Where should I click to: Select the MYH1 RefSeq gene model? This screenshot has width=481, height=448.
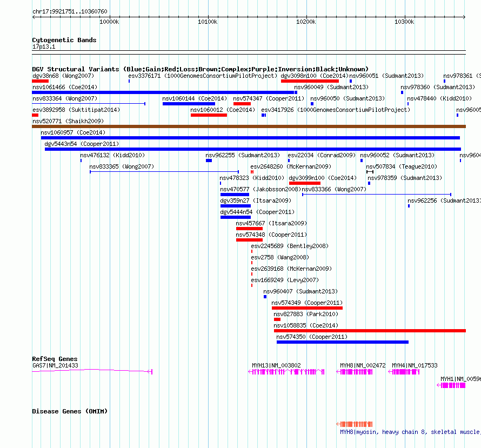[451, 385]
